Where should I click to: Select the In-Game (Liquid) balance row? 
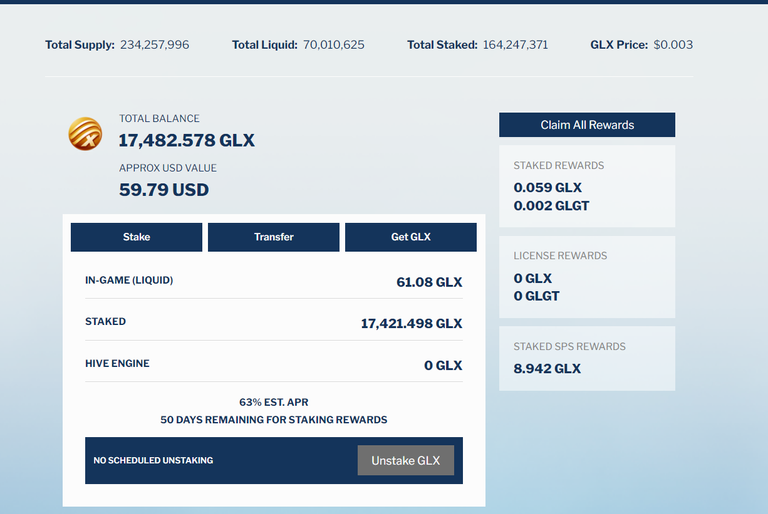click(273, 282)
